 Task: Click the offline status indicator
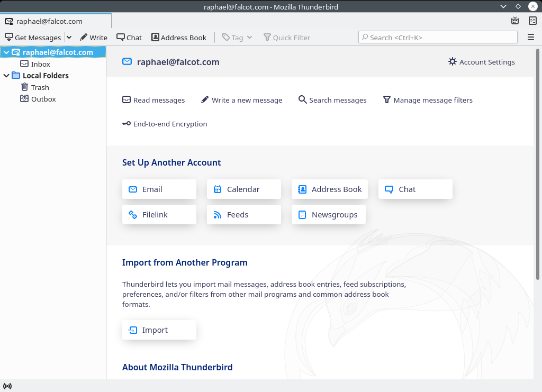7,386
